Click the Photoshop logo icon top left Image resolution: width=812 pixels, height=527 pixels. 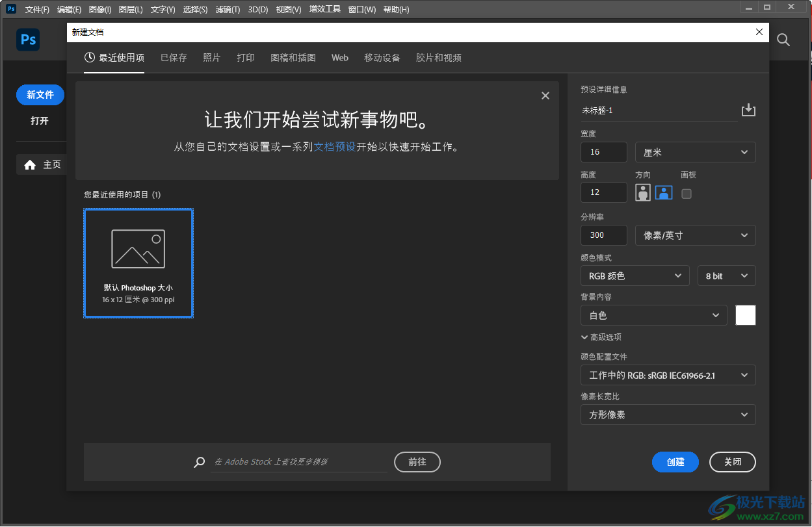coord(27,40)
